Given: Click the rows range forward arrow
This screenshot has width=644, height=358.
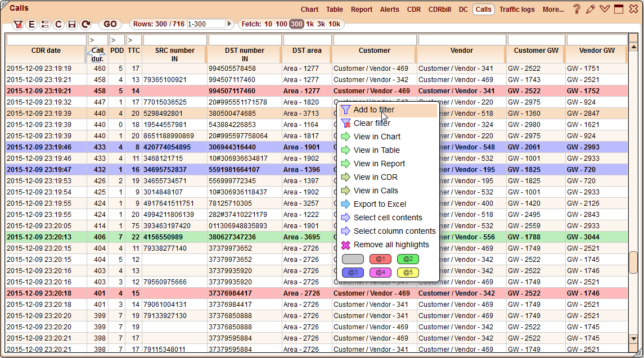Looking at the screenshot, I should point(230,24).
